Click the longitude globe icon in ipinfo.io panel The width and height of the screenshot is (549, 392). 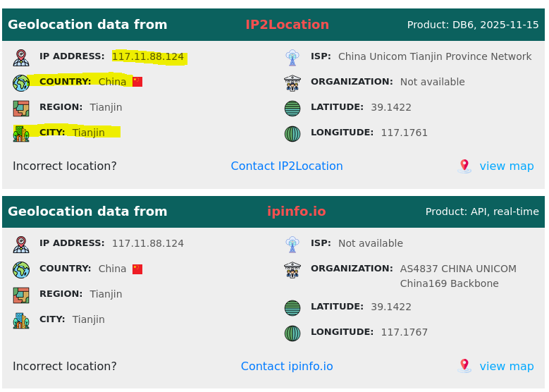292,333
